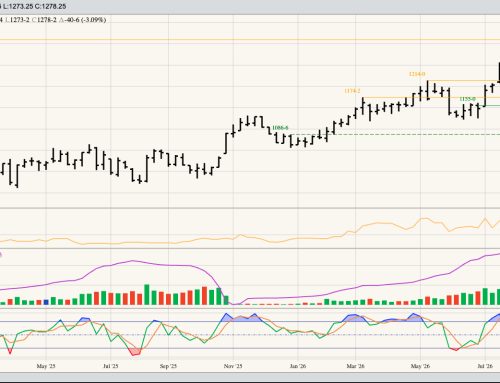Image resolution: width=500 pixels, height=383 pixels.
Task: Click the red oversold stochastic dip before Sep '25
Action: [x=136, y=352]
